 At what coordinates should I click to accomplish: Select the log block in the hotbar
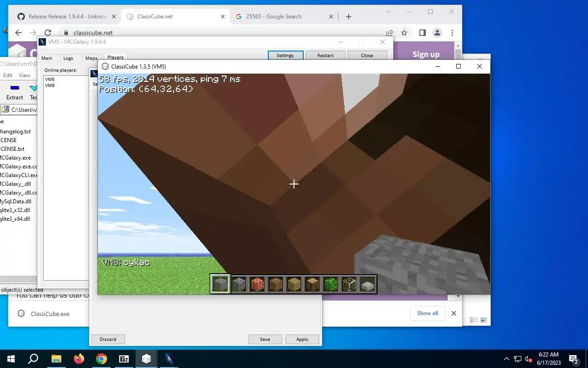[x=312, y=284]
